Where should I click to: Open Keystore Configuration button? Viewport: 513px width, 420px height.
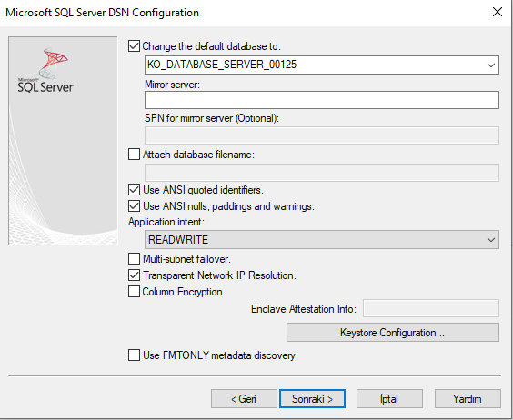pyautogui.click(x=393, y=333)
